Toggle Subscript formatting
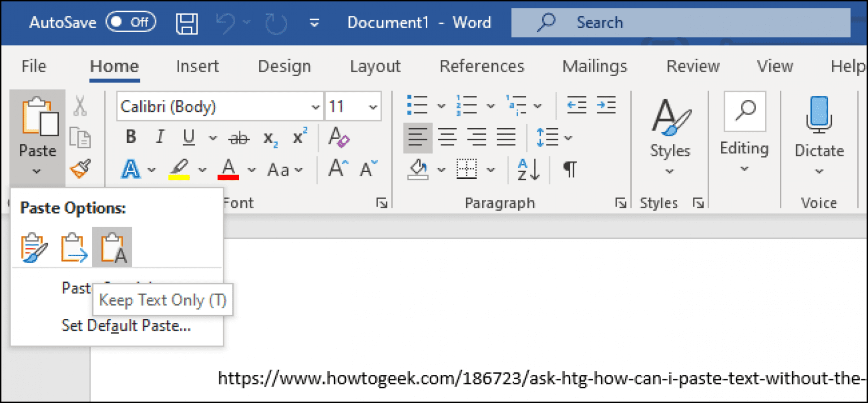The image size is (868, 403). 271,138
